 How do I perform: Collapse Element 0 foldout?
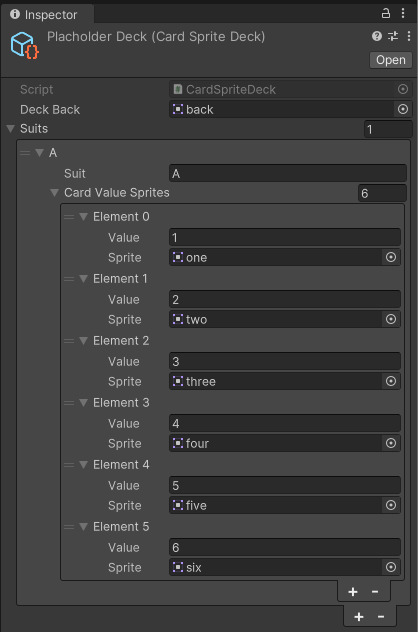[x=83, y=217]
